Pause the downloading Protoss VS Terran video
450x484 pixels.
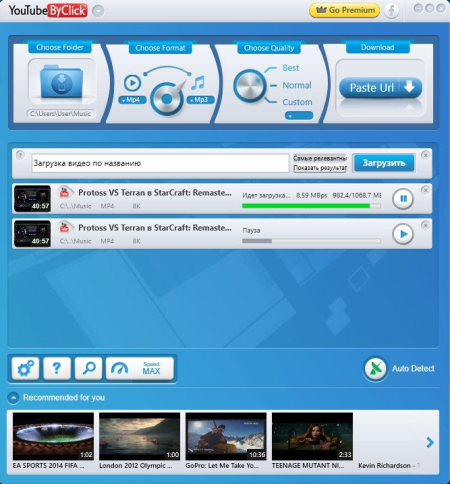click(403, 199)
